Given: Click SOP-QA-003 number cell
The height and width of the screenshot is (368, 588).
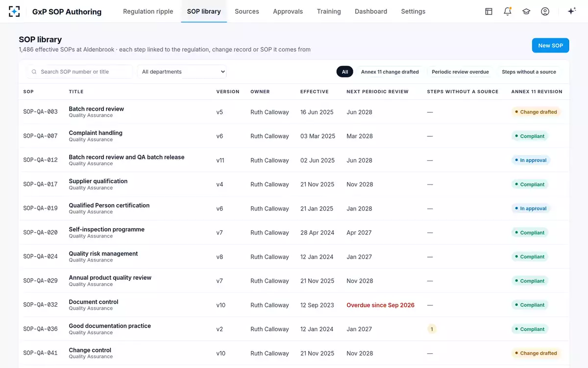Looking at the screenshot, I should click(x=40, y=112).
